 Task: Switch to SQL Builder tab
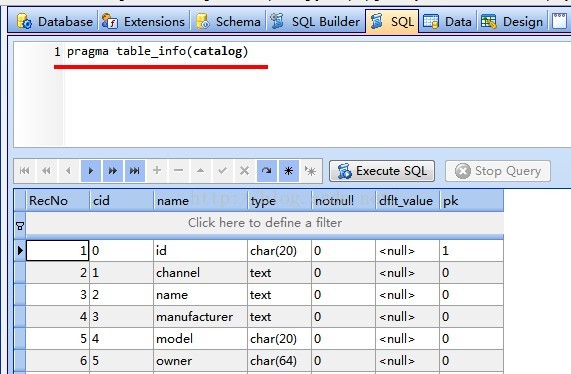click(315, 21)
